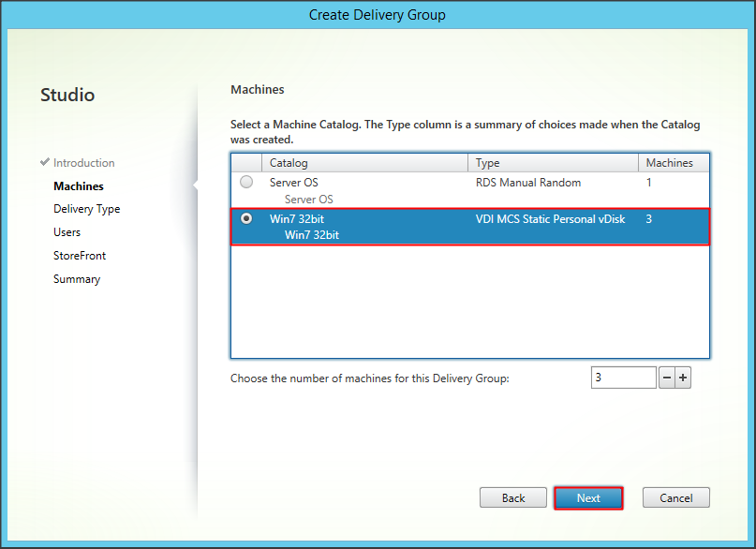Select the Server OS radio button
This screenshot has width=756, height=549.
246,183
